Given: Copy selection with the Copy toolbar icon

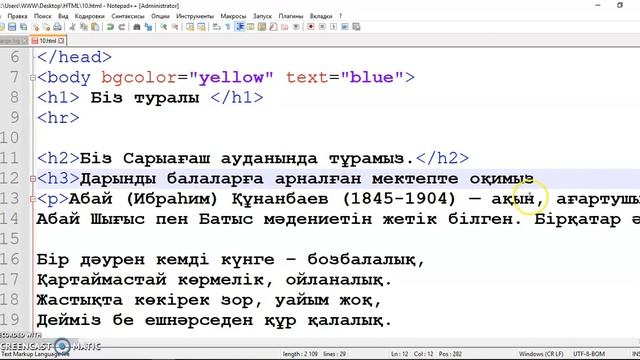Looking at the screenshot, I should [84, 27].
